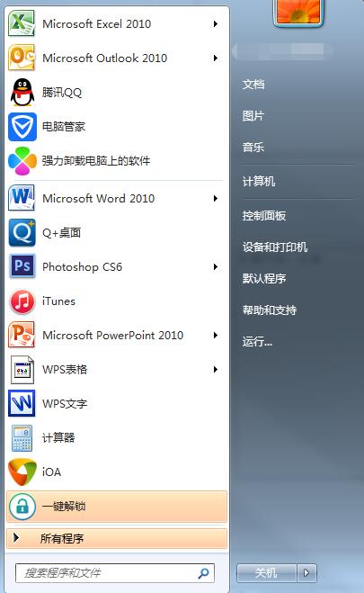364x593 pixels.
Task: Open 文档 in the right pane
Action: point(253,84)
